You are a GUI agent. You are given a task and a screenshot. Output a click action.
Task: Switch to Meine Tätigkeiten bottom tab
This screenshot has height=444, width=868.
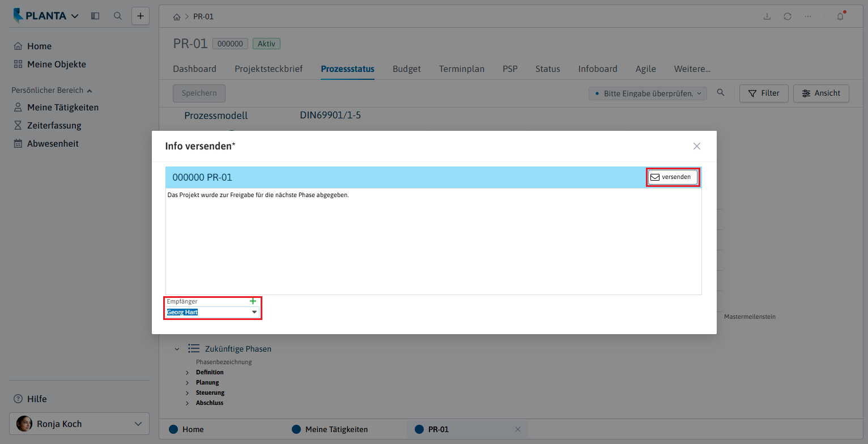tap(330, 429)
